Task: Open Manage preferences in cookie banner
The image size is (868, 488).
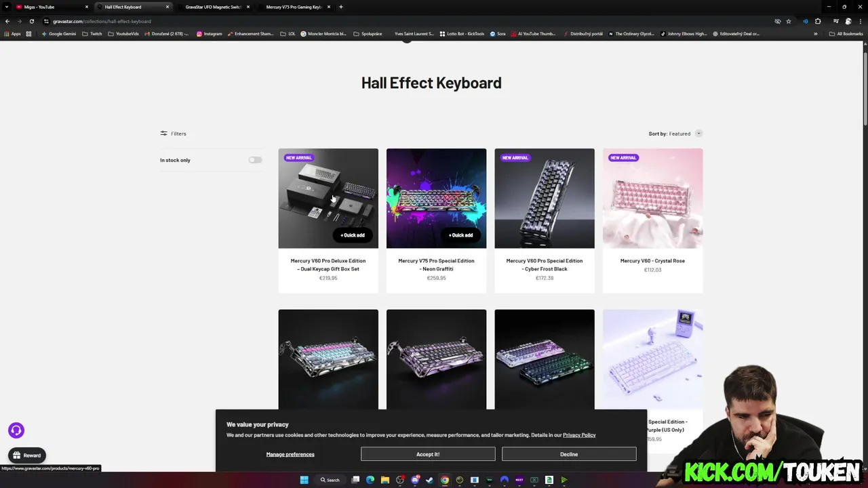Action: 290,454
